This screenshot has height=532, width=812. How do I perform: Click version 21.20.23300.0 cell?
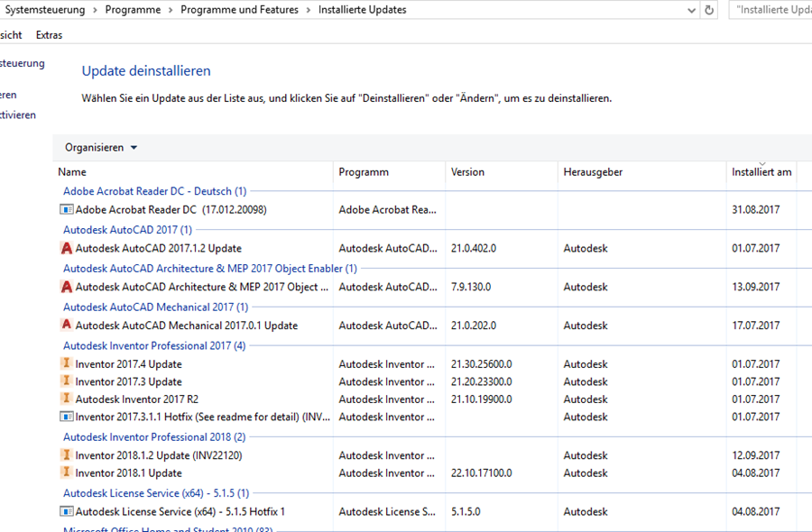pos(481,381)
